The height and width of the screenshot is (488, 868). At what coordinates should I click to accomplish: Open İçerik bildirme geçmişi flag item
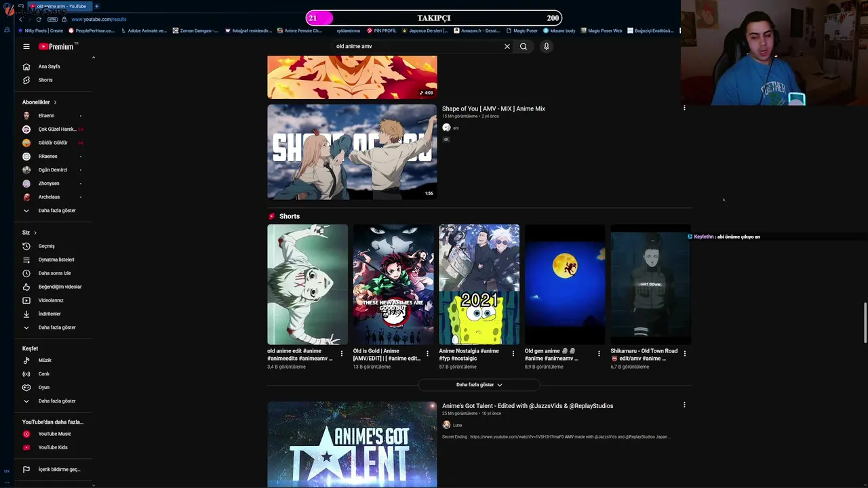click(x=52, y=469)
